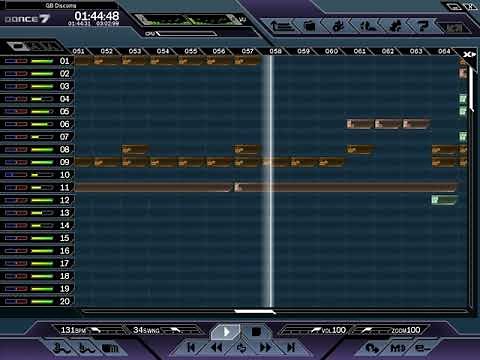Viewport: 480px width, 360px height.
Task: Start playback with the Play button
Action: (226, 332)
